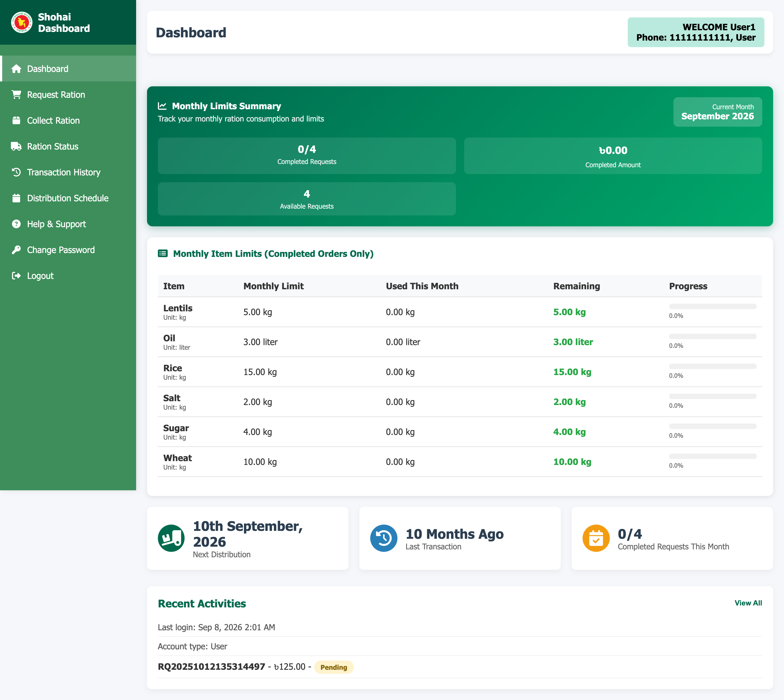Click the orange calendar-check icon

coord(596,538)
